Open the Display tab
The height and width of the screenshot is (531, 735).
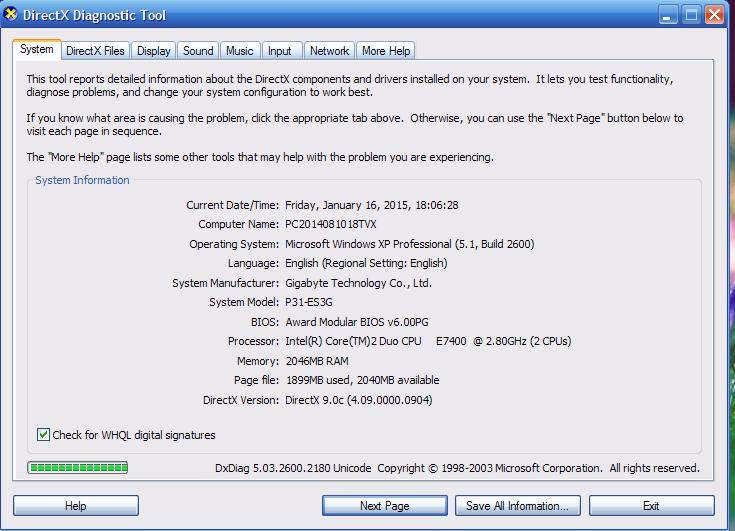[153, 51]
